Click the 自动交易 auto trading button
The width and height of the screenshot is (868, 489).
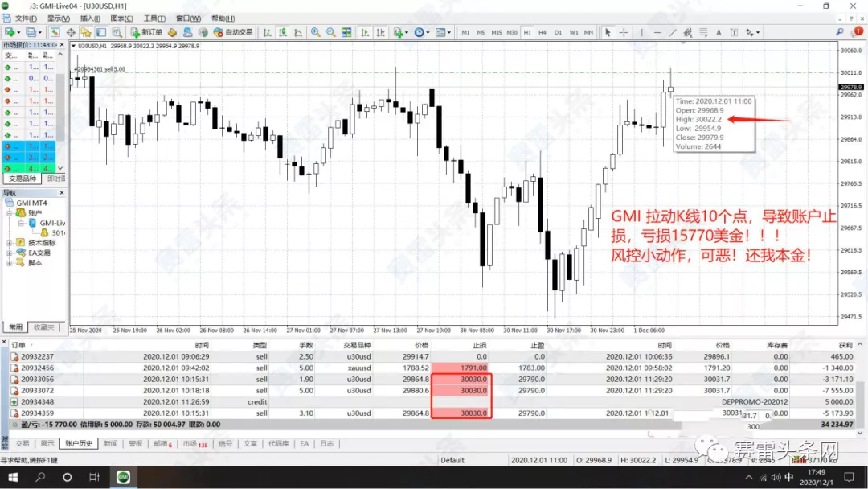[233, 33]
